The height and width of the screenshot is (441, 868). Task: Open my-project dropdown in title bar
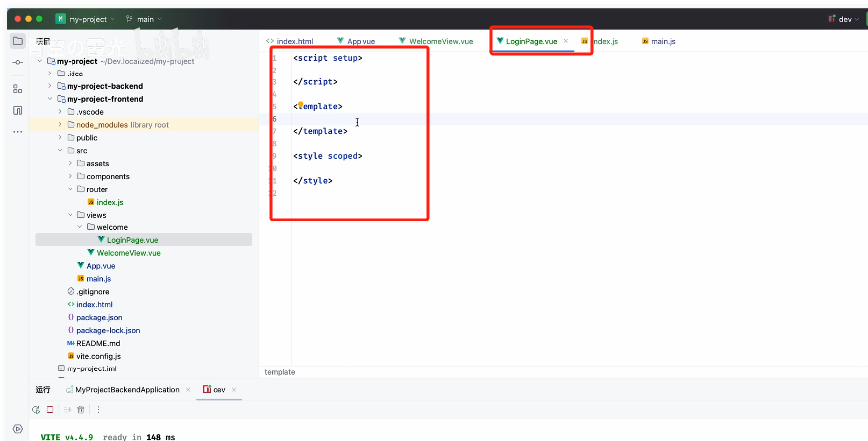coord(84,19)
